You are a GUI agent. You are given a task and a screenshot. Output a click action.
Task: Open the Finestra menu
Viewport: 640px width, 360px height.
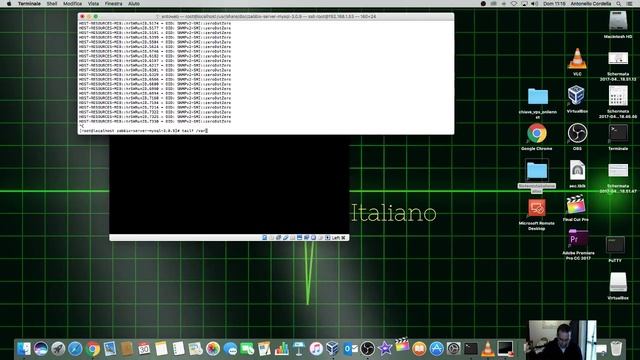tap(113, 4)
